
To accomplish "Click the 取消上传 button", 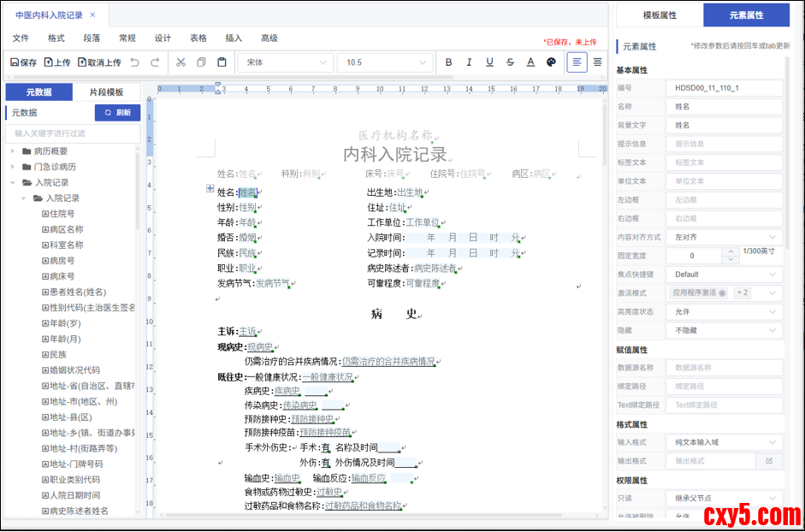I will (99, 62).
